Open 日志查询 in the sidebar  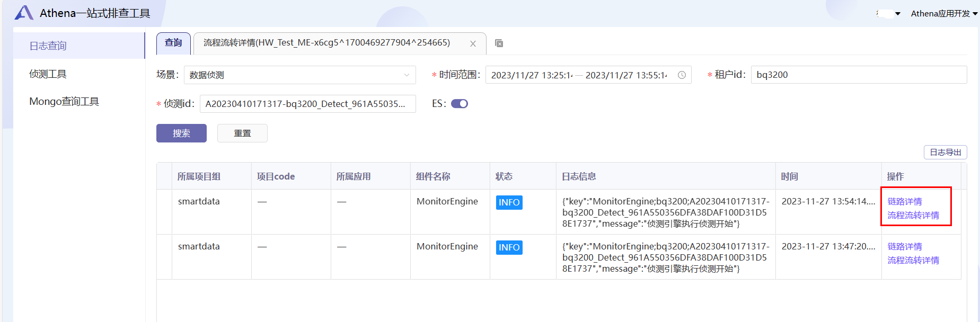[79, 46]
